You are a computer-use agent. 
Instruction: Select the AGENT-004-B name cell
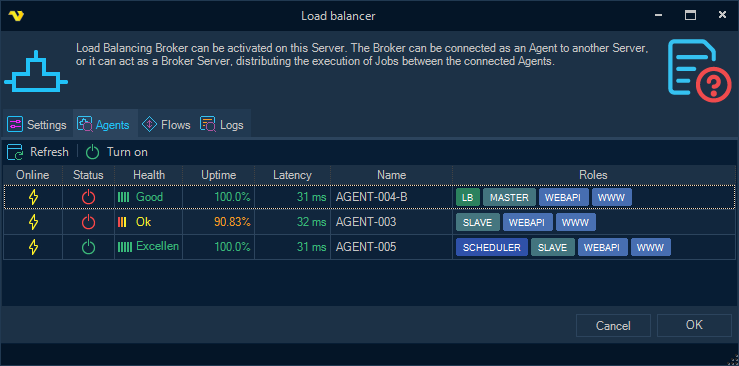click(391, 197)
